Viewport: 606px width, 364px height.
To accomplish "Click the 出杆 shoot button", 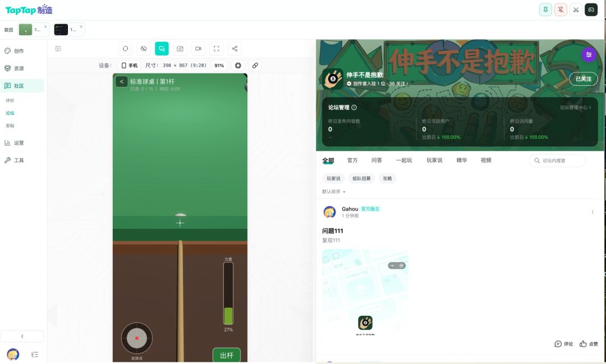I will point(227,355).
